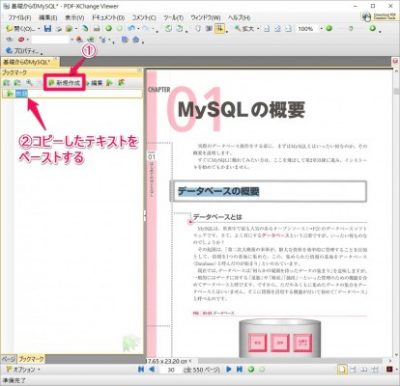Open the 編集(E) menu
Image resolution: width=400 pixels, height=386 pixels.
point(48,17)
